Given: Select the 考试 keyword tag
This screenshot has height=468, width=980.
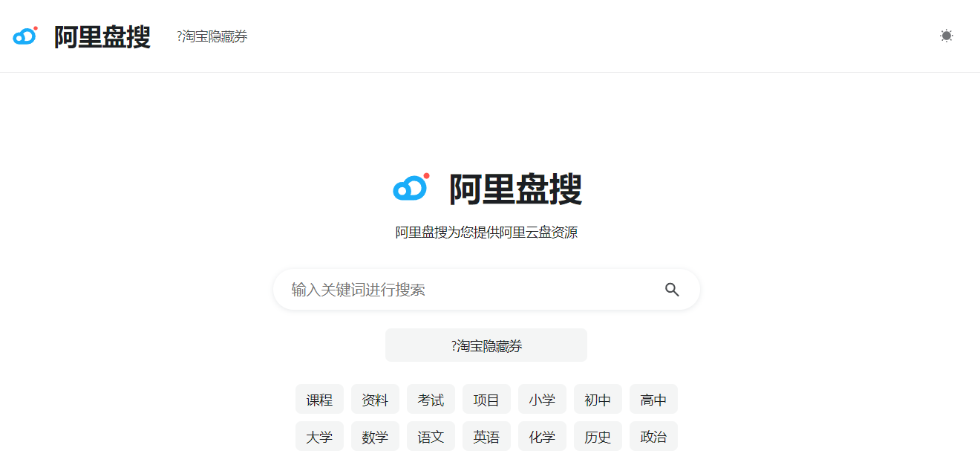Looking at the screenshot, I should pos(431,399).
